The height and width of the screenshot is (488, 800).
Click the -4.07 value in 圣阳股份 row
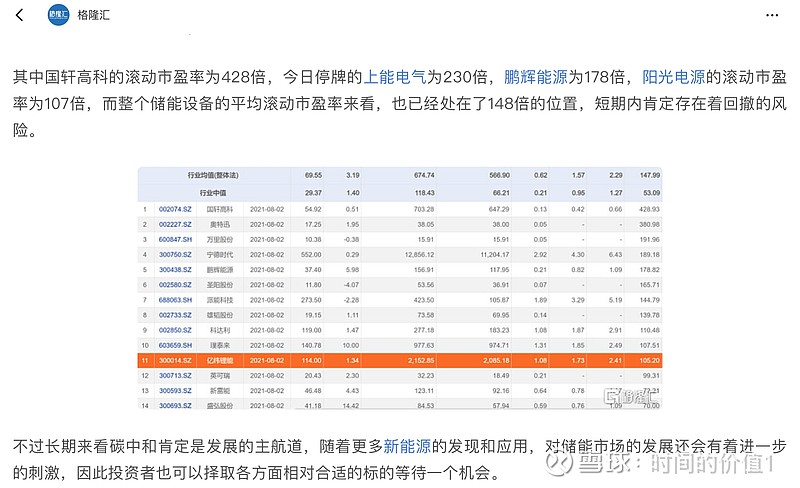(352, 285)
